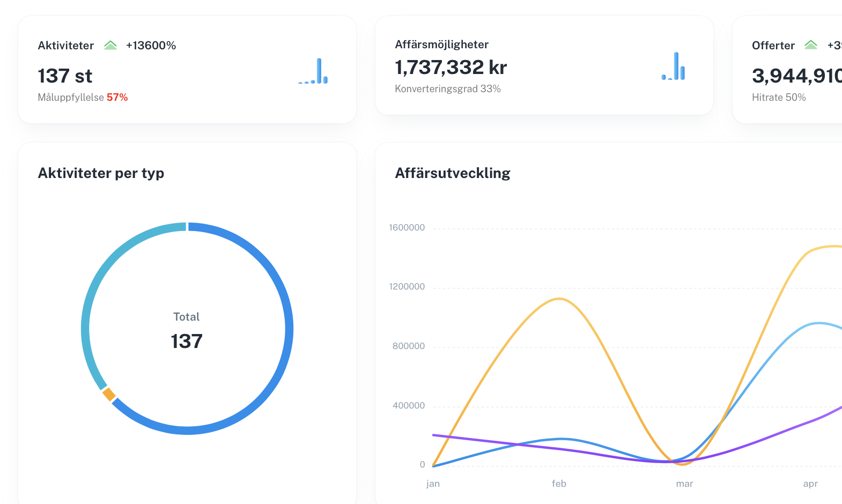Select the Offerter card title
This screenshot has height=504, width=842.
pyautogui.click(x=773, y=46)
